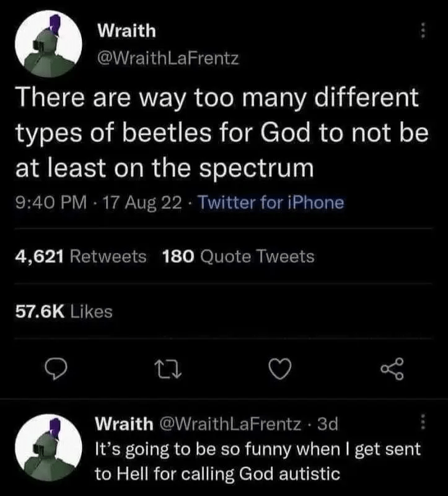The width and height of the screenshot is (448, 496).
Task: Show who liked via 57.6K Likes
Action: point(64,311)
